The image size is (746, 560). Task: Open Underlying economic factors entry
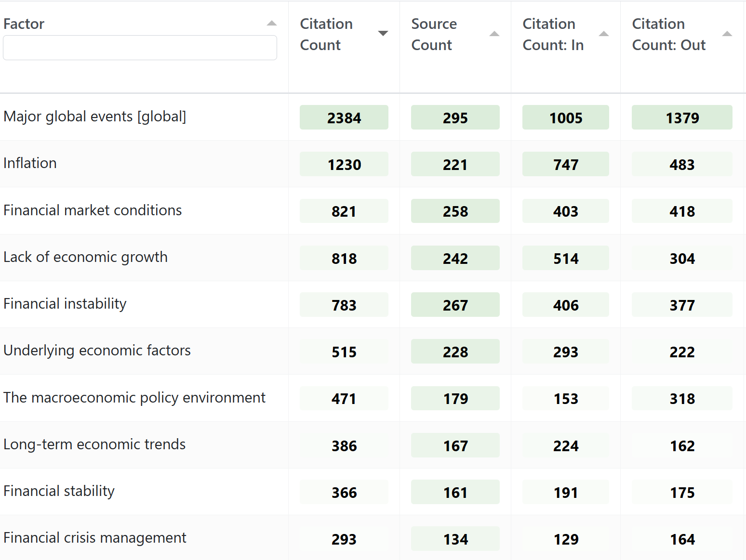[x=97, y=351]
